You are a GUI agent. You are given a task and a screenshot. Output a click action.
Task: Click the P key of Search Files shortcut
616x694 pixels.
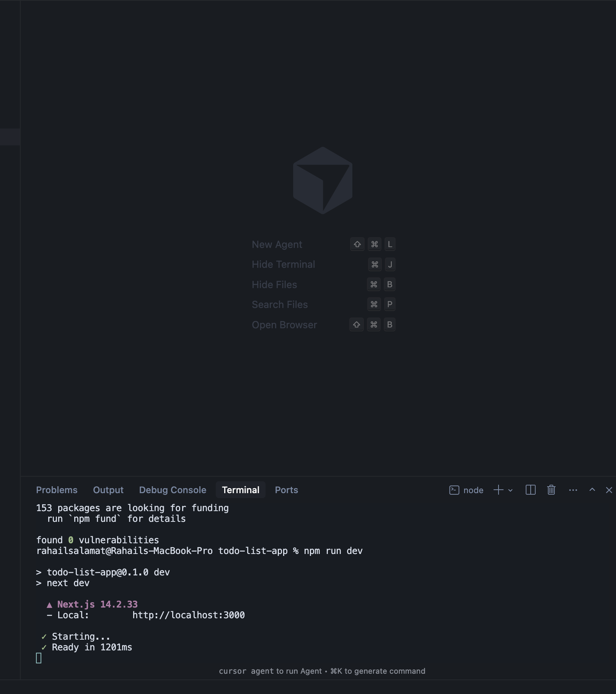[389, 305]
